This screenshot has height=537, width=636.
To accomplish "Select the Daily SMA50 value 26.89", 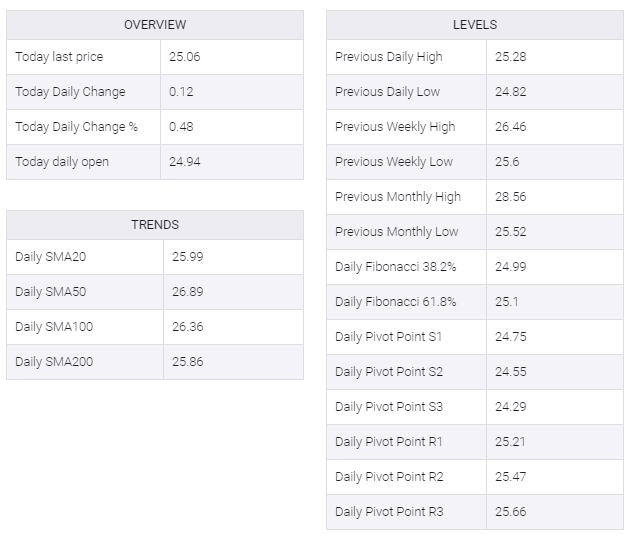I will (x=187, y=292).
